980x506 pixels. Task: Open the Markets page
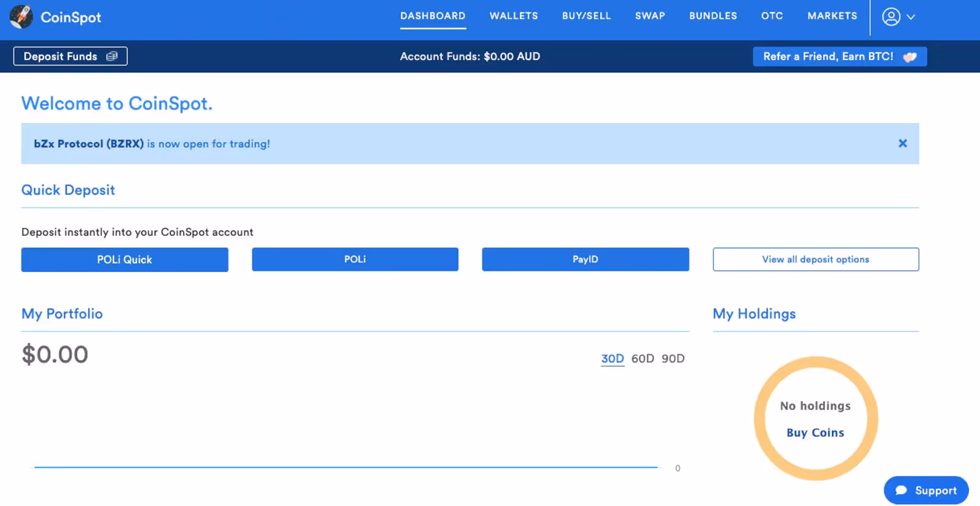(x=832, y=16)
